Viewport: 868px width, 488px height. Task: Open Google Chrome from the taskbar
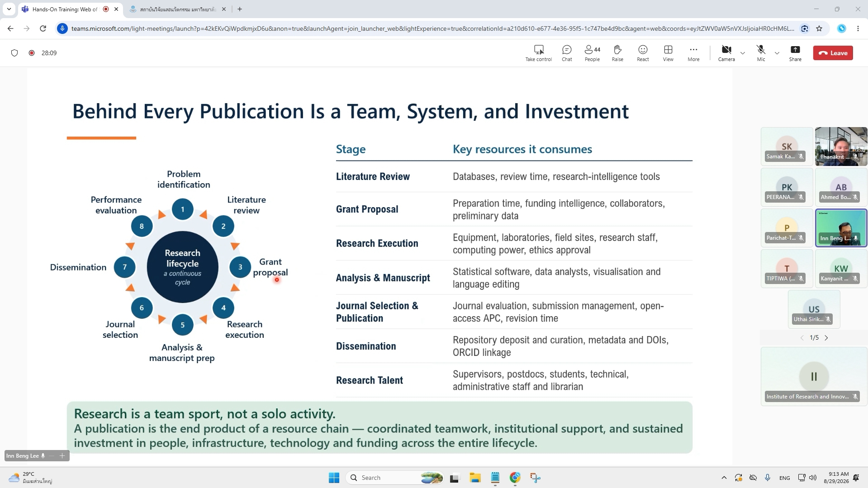(515, 478)
